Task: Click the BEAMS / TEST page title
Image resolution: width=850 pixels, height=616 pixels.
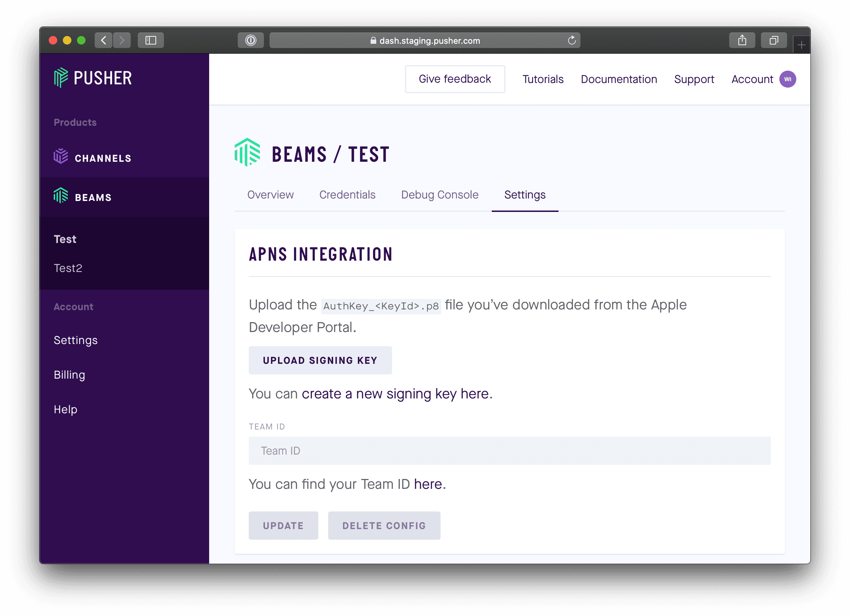Action: [x=331, y=154]
